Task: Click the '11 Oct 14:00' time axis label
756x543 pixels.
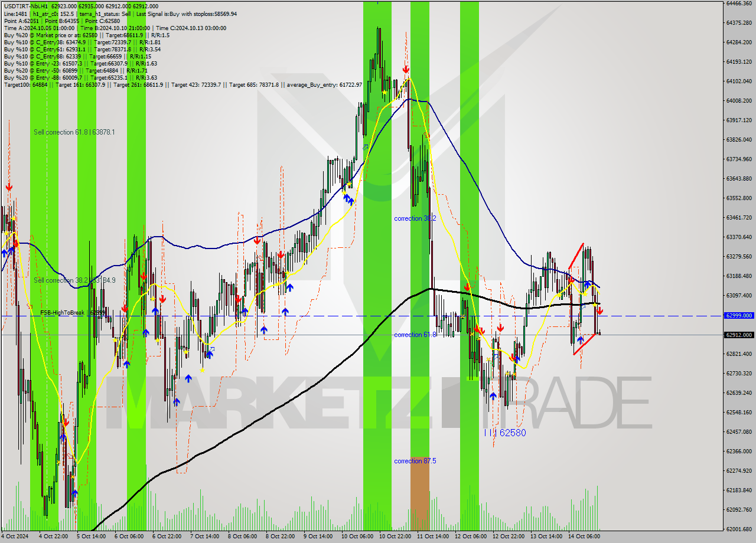Action: coord(433,537)
